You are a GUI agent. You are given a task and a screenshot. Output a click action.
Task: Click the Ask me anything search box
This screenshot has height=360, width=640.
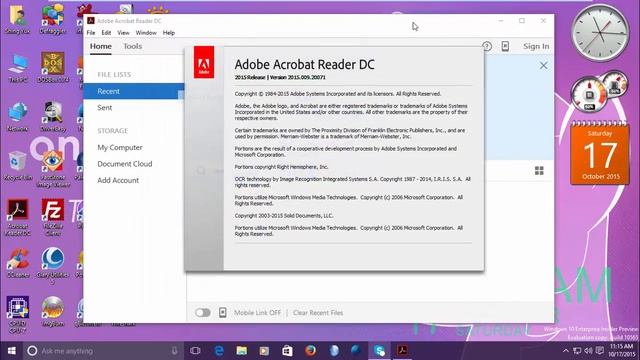click(x=103, y=351)
